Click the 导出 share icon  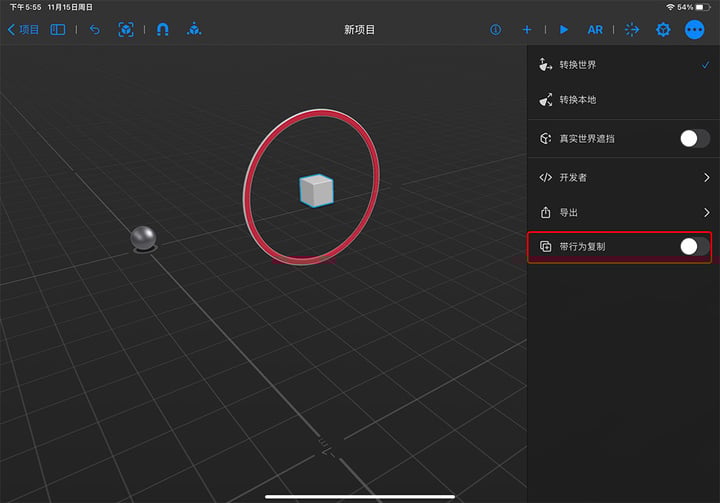coord(546,212)
